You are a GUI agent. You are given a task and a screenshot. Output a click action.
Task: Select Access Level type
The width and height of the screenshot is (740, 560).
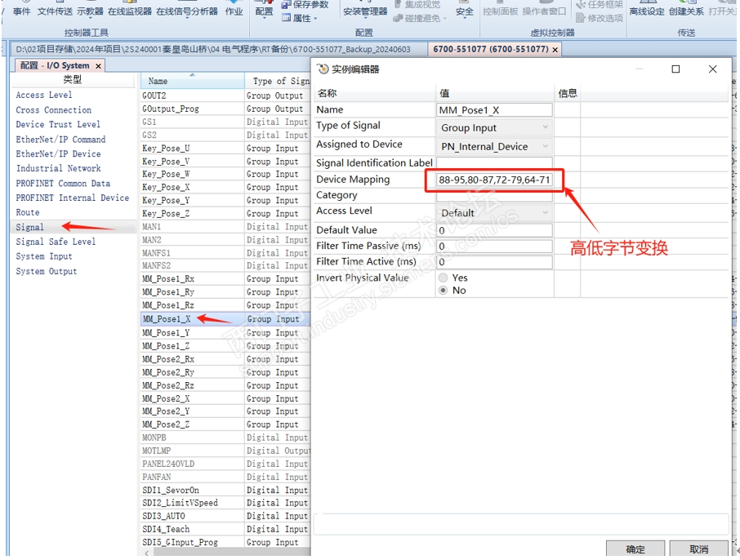(44, 95)
